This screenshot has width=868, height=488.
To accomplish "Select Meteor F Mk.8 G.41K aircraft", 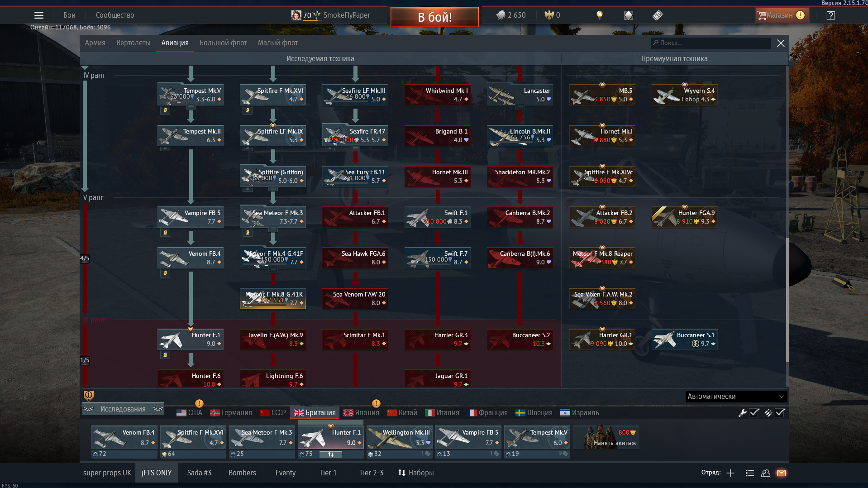I will tap(273, 298).
